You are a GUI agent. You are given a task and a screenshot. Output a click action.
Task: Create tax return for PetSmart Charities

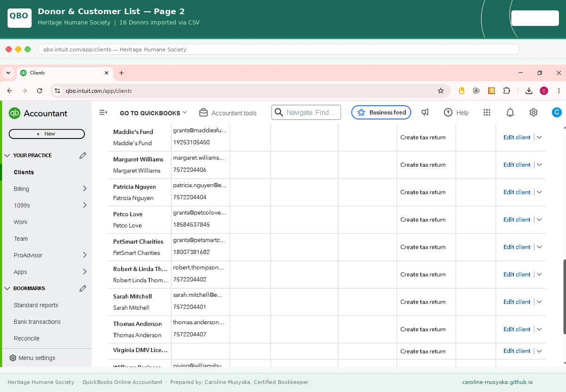click(423, 247)
